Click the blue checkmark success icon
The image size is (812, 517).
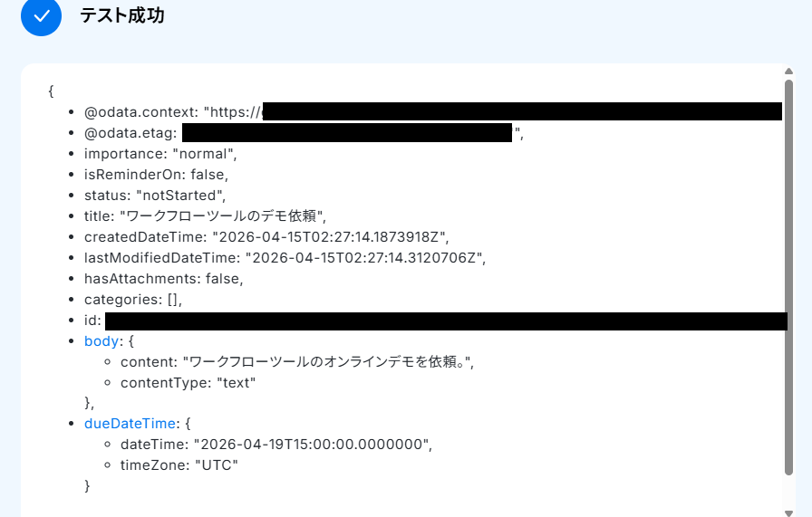coord(41,16)
